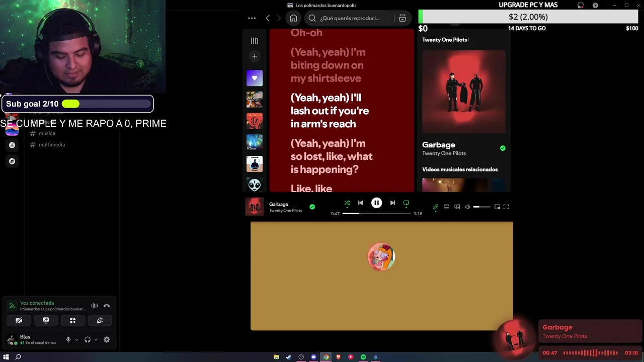This screenshot has width=644, height=362.
Task: Open the Spotify three-dot menu
Action: 252,18
